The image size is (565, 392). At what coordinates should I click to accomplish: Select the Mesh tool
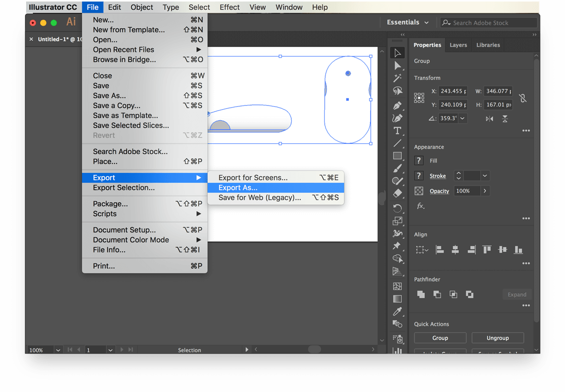398,286
